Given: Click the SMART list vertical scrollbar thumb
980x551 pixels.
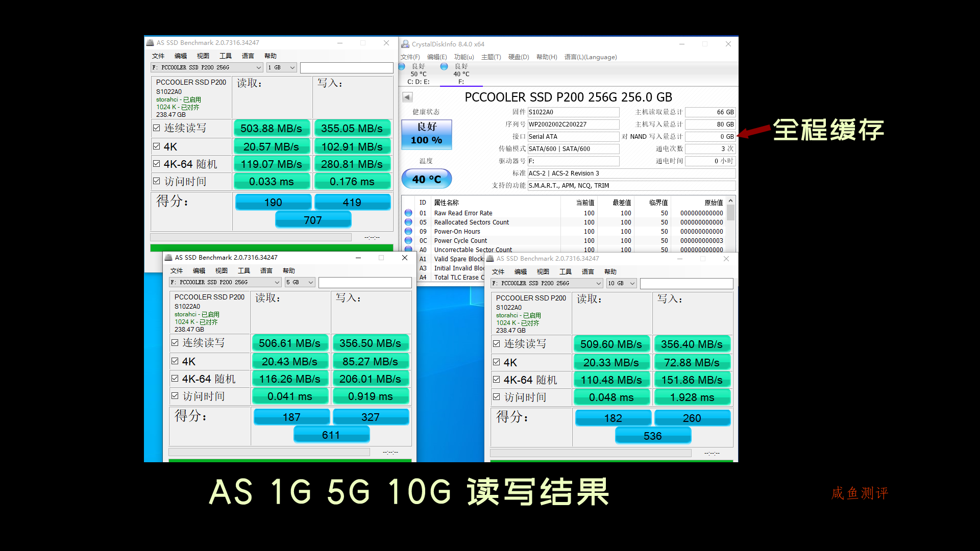Looking at the screenshot, I should tap(731, 213).
